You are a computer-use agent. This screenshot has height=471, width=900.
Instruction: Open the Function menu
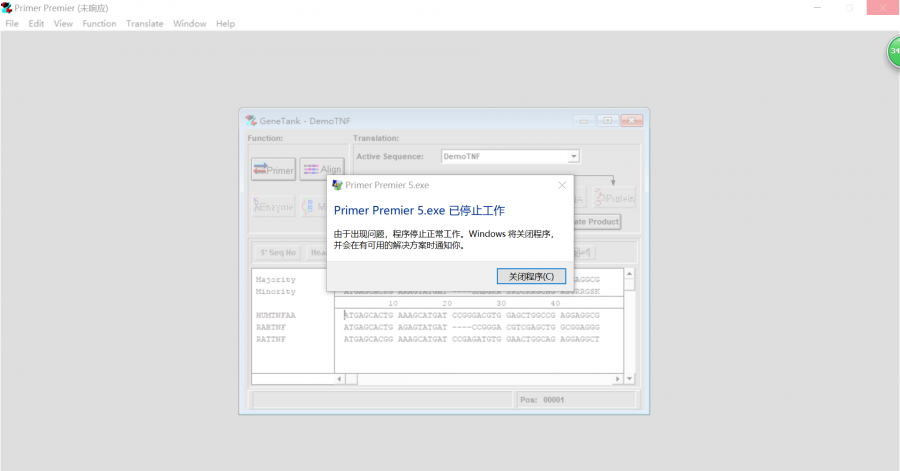[x=99, y=24]
